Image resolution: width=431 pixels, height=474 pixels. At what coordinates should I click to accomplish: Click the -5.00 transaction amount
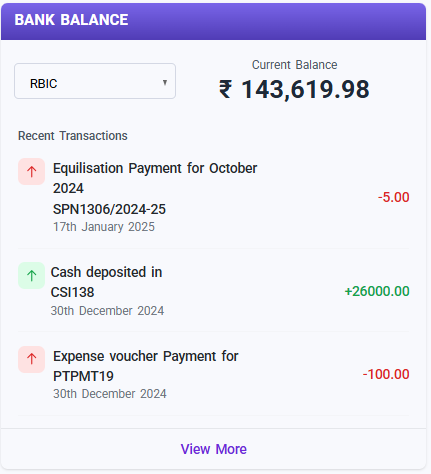click(393, 197)
